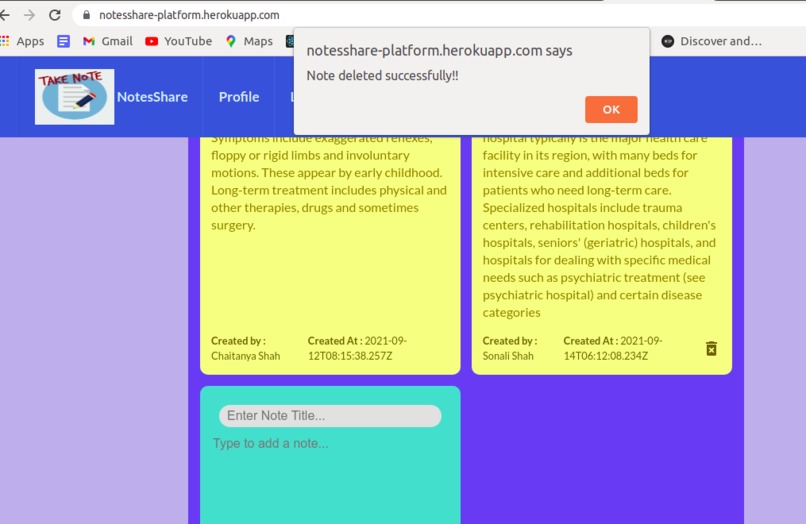Open the Apps bookmark shortcut
Viewport: 806px width, 524px height.
click(23, 41)
